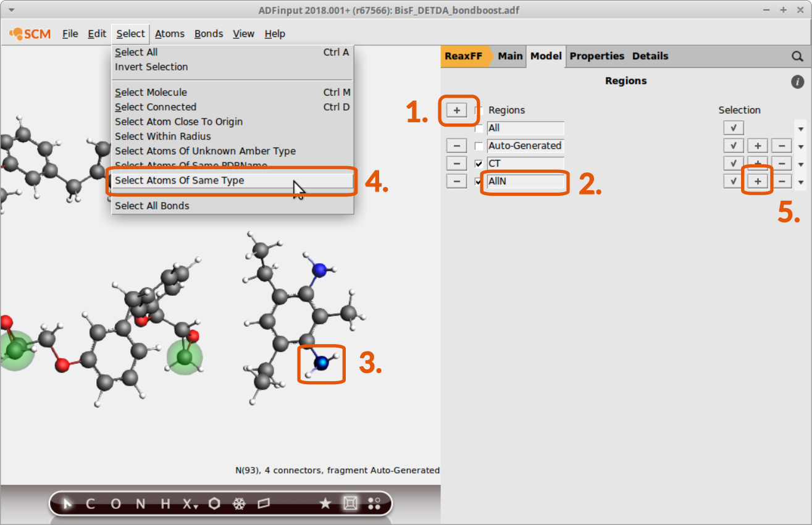This screenshot has width=812, height=525.
Task: Click the info icon beside Regions title
Action: (x=797, y=82)
